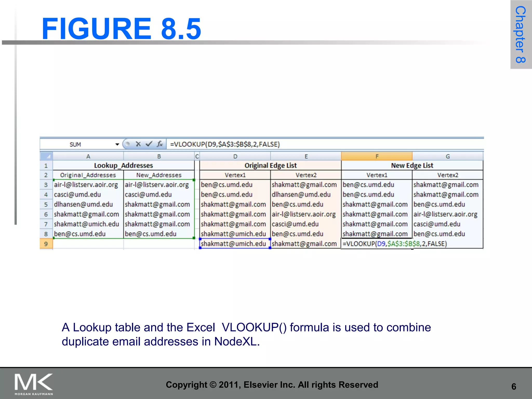This screenshot has width=532, height=399.
Task: Click the Original_Addresses column label
Action: click(88, 175)
